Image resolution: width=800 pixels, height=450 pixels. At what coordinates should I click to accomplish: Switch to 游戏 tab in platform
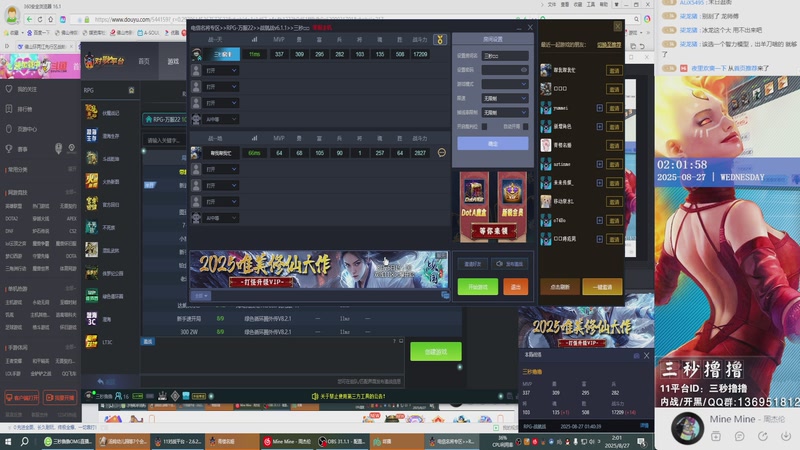point(173,61)
